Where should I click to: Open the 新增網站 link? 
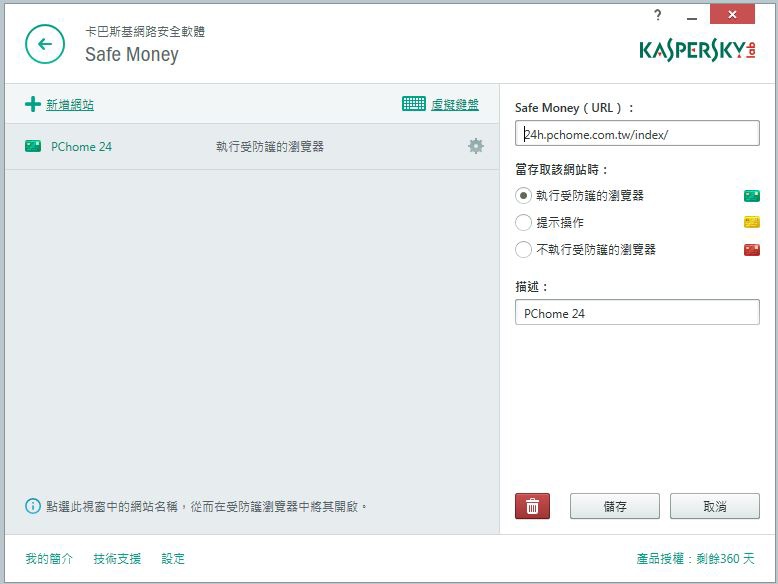point(70,105)
